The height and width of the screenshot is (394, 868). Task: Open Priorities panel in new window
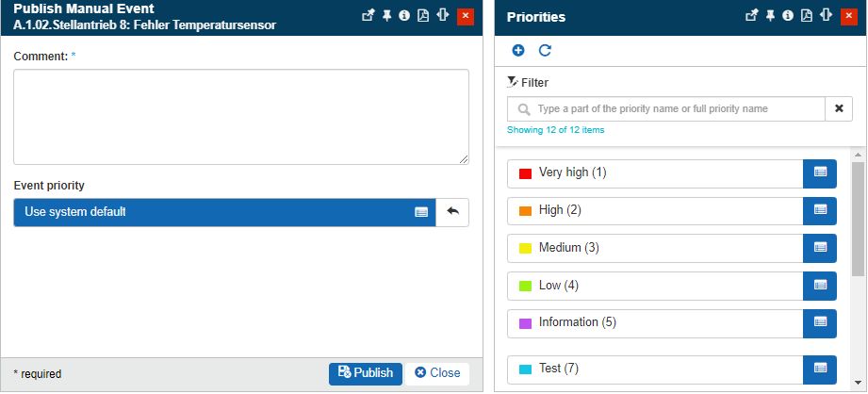[751, 16]
